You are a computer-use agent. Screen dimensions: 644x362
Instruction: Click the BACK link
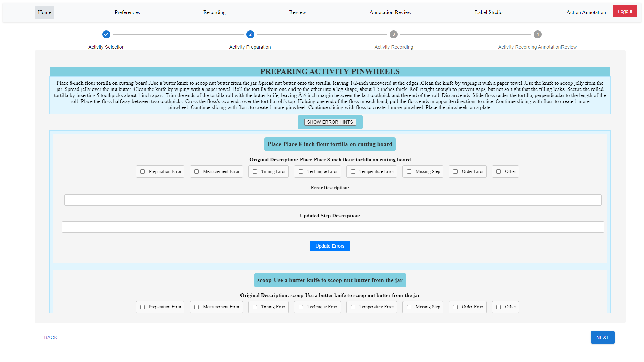pyautogui.click(x=51, y=337)
